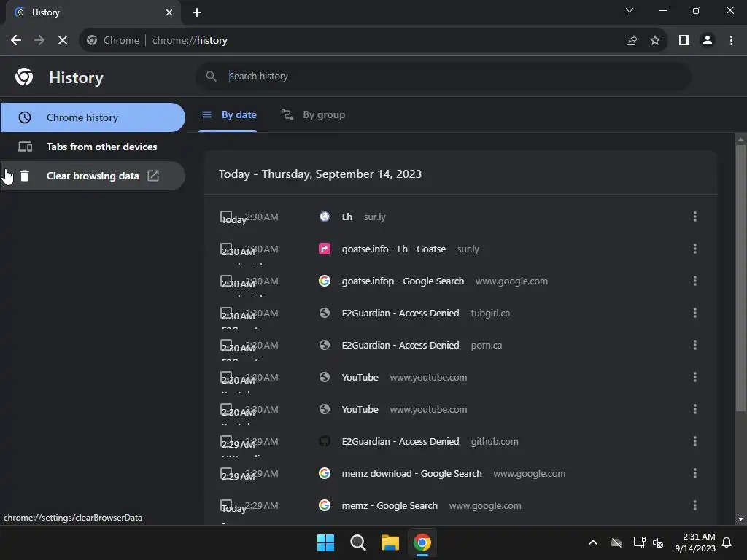Click GitHub favicon of github.com entry
Viewport: 747px width, 560px height.
[325, 441]
